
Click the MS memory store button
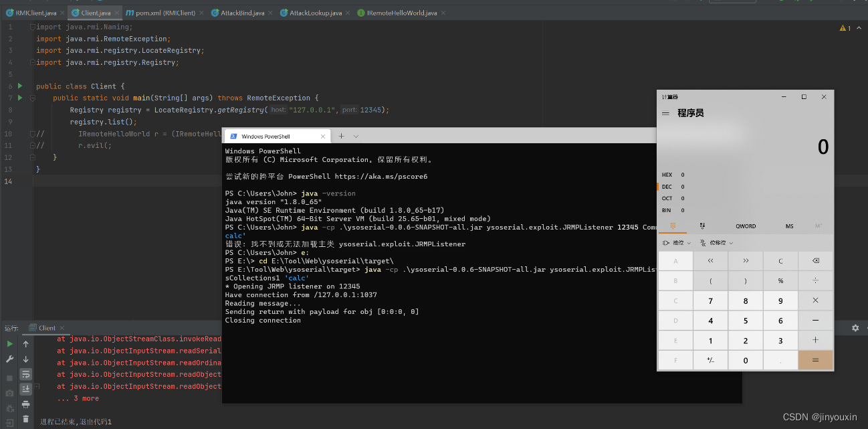pyautogui.click(x=789, y=226)
